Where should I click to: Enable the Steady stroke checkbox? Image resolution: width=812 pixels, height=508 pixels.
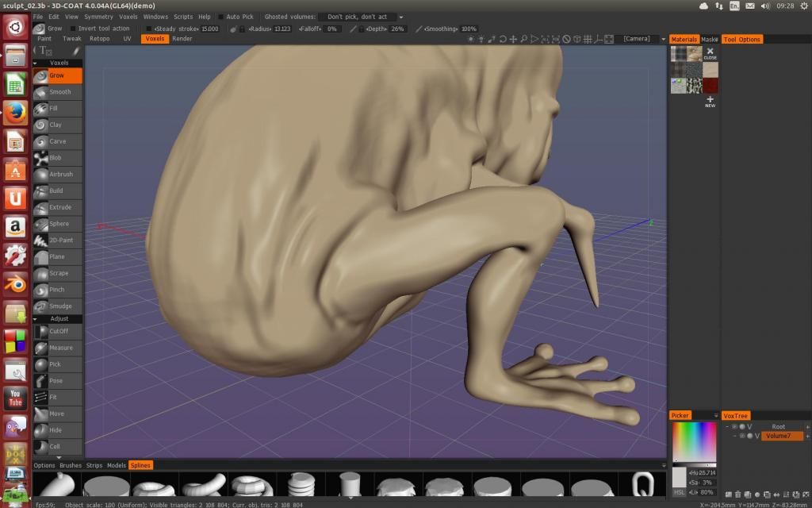click(x=149, y=29)
